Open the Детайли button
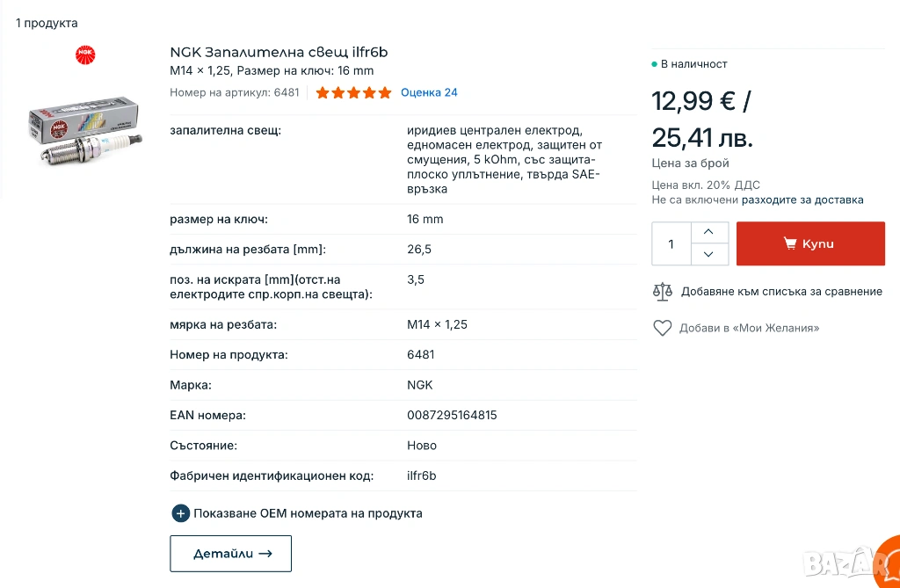Screen dimensions: 900x588 click(230, 554)
